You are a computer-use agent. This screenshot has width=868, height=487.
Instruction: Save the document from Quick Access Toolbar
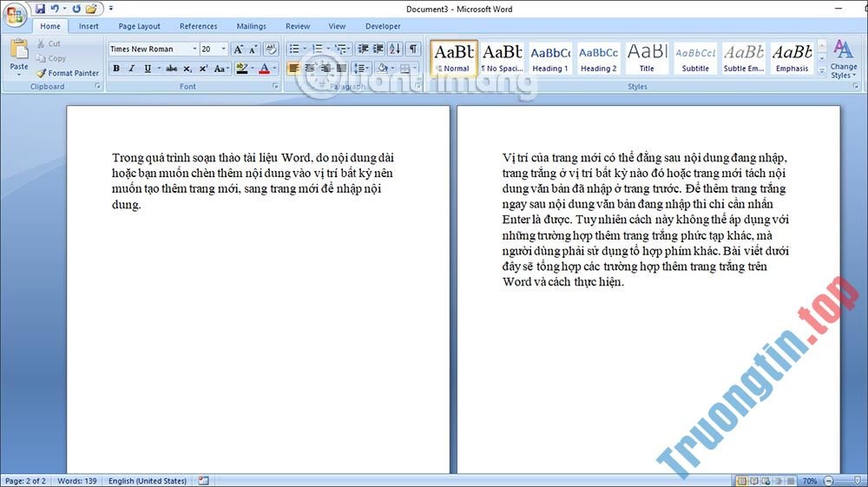coord(40,9)
